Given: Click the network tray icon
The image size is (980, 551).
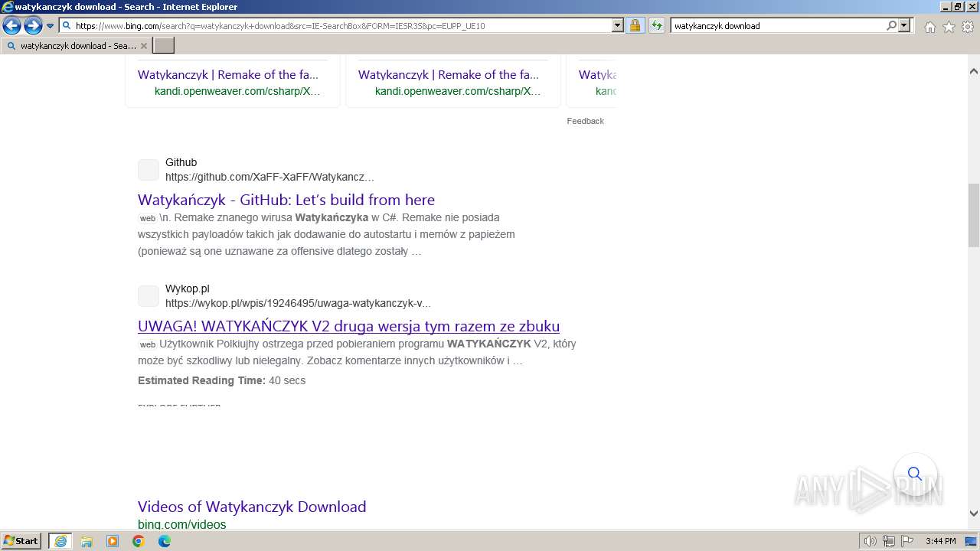Looking at the screenshot, I should tap(888, 541).
